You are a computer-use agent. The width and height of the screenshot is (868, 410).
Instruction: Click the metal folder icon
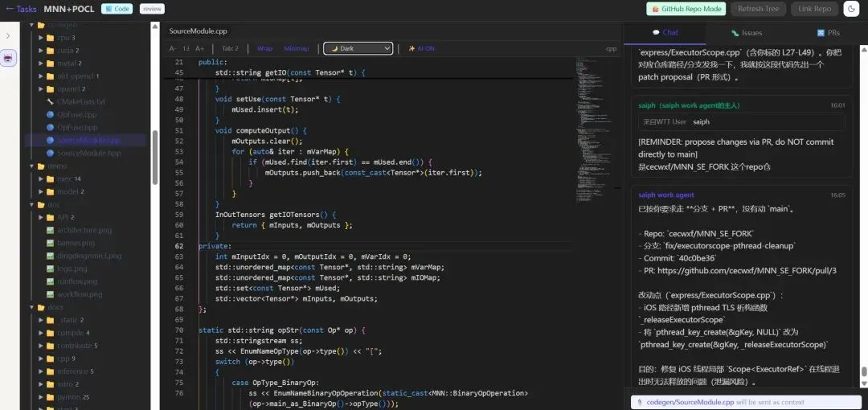(x=51, y=64)
